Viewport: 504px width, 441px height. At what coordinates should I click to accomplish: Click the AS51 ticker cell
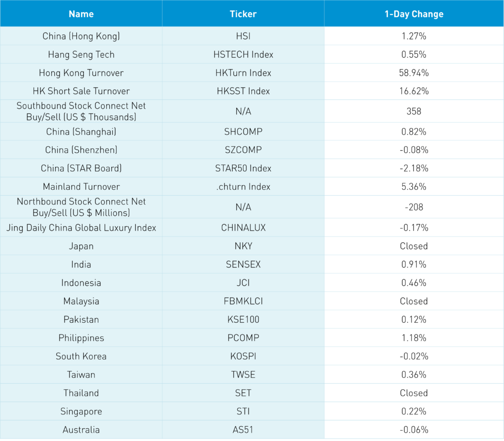(x=243, y=430)
